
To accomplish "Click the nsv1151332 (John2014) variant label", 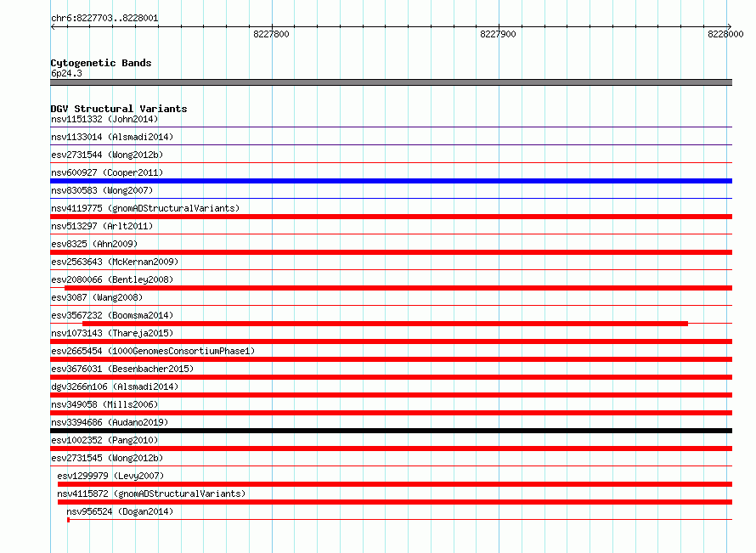I will [104, 119].
